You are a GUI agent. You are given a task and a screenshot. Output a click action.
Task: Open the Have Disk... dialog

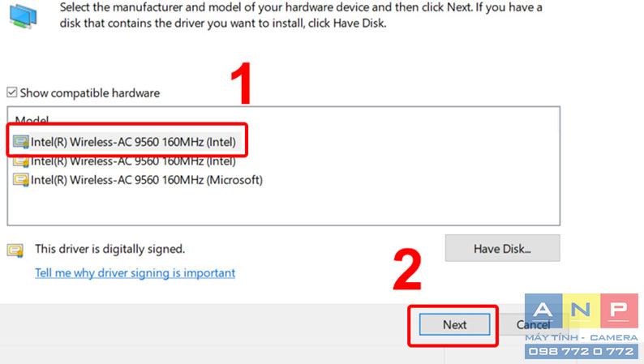(x=502, y=248)
